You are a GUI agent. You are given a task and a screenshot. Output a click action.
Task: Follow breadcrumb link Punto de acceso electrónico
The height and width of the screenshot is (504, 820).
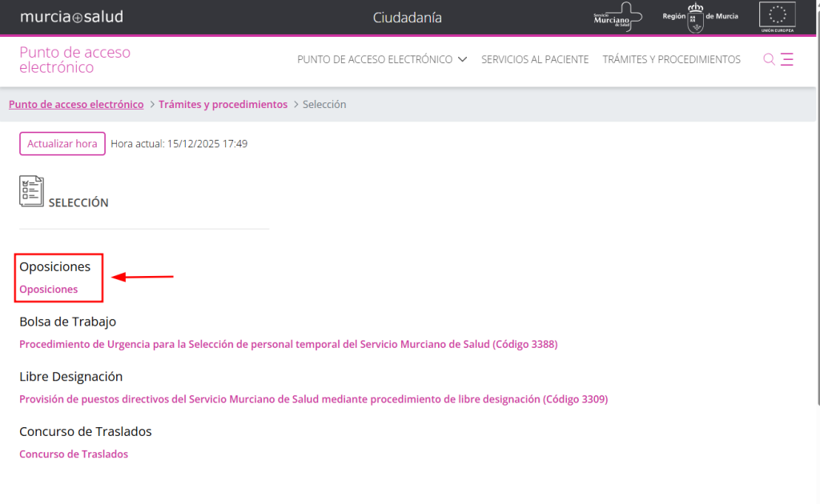pyautogui.click(x=76, y=105)
